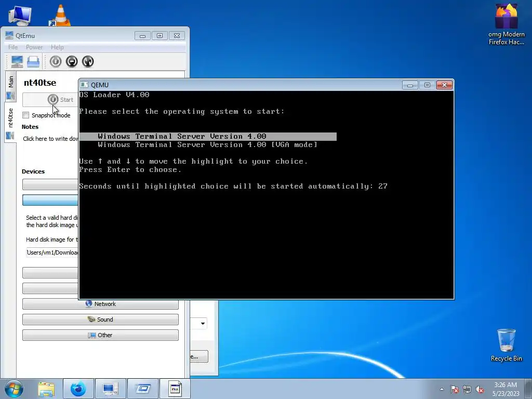
Task: Click the black minus-symbol icon in QtEmu toolbar
Action: (x=72, y=61)
